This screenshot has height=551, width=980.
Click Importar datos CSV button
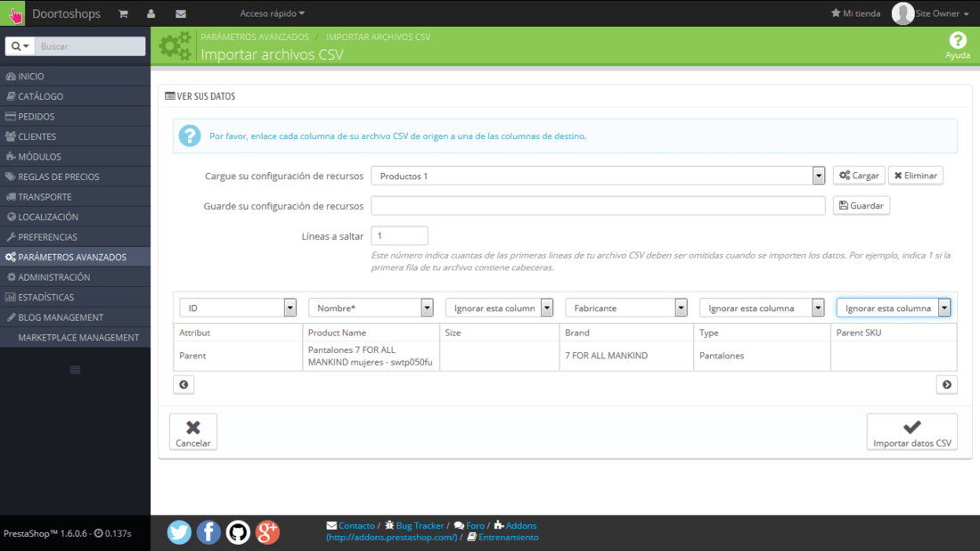point(912,432)
